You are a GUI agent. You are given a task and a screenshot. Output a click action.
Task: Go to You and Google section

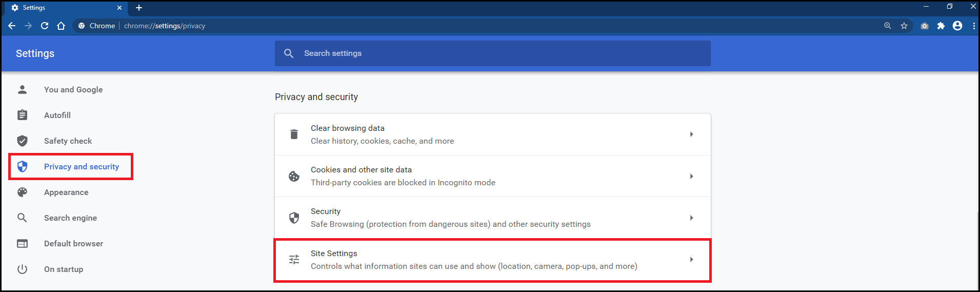tap(73, 90)
